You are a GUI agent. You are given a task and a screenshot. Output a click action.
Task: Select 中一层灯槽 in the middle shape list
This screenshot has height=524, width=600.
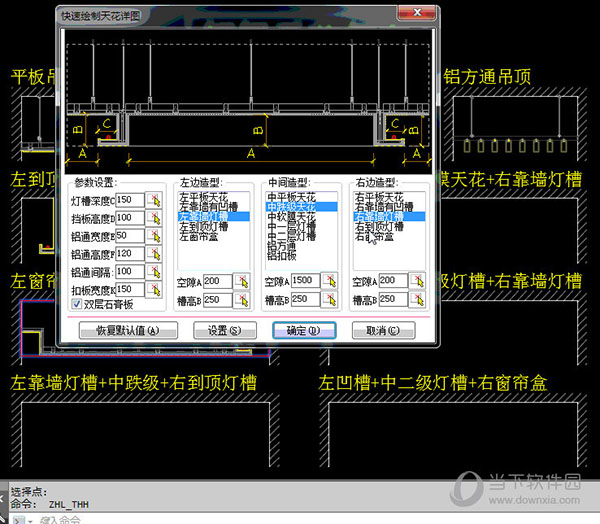tap(302, 227)
